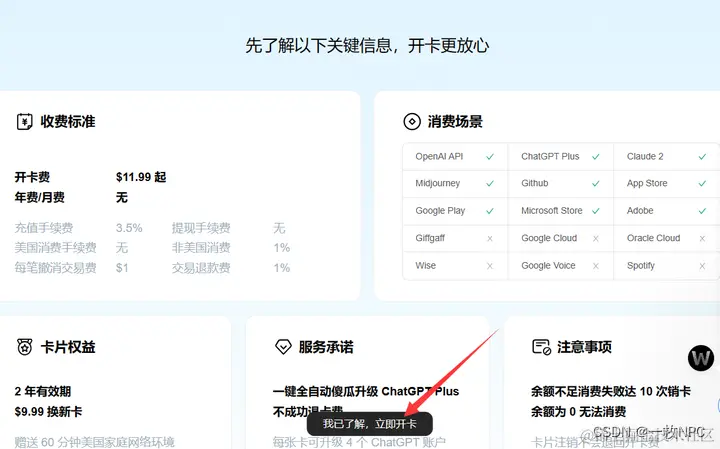Image resolution: width=720 pixels, height=449 pixels.
Task: Click the Claude 2 cell text
Action: click(x=645, y=157)
